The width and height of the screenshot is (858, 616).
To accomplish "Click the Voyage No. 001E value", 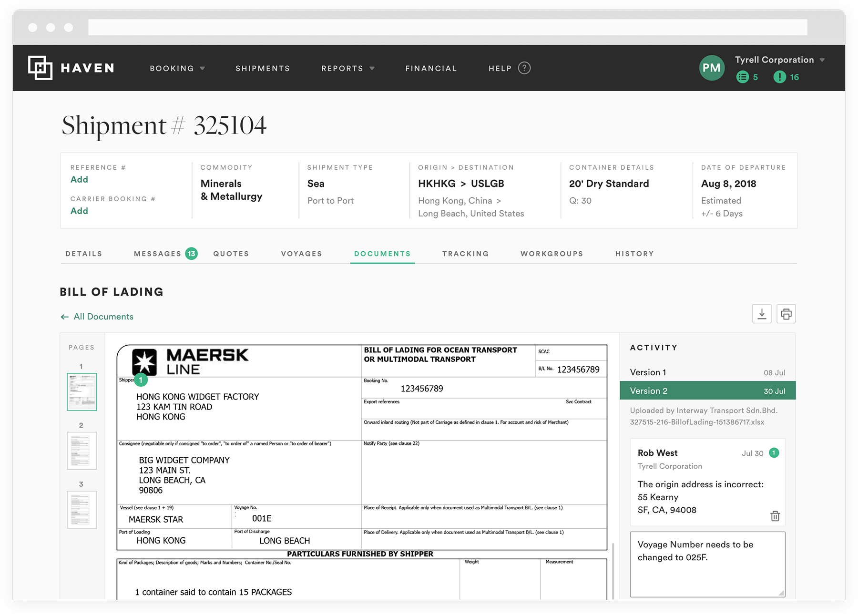I will click(x=262, y=518).
